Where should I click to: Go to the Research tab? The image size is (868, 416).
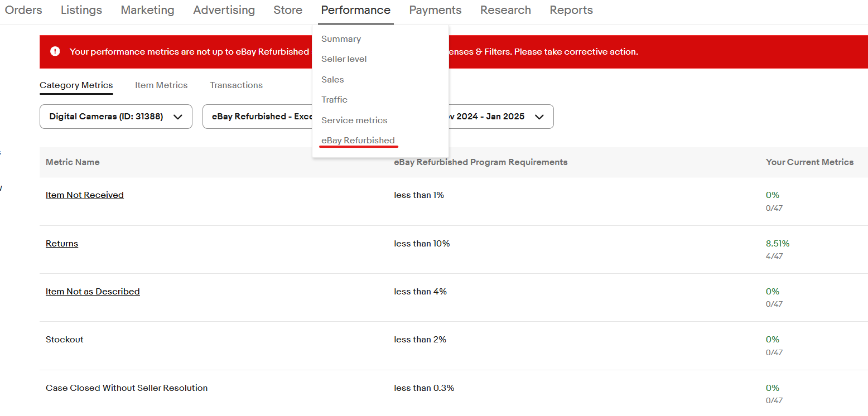point(505,10)
